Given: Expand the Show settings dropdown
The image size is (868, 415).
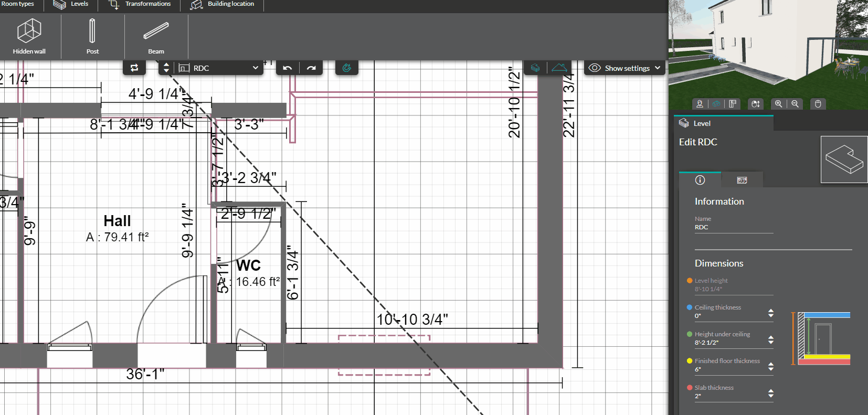Looking at the screenshot, I should pos(625,68).
